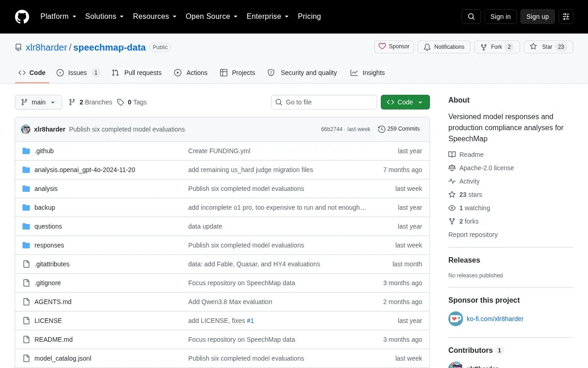Click the LICENSE file icon

coord(26,321)
